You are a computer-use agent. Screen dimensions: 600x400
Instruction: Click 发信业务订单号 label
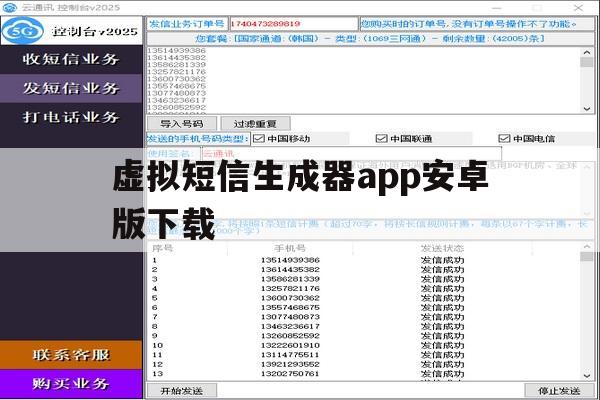[x=187, y=24]
